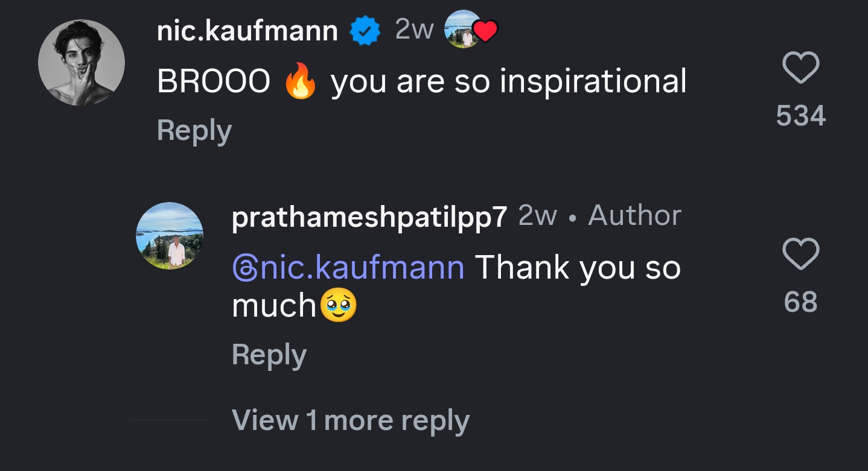Open the nic.kaufmann username link
The height and width of the screenshot is (471, 868).
coord(247,30)
